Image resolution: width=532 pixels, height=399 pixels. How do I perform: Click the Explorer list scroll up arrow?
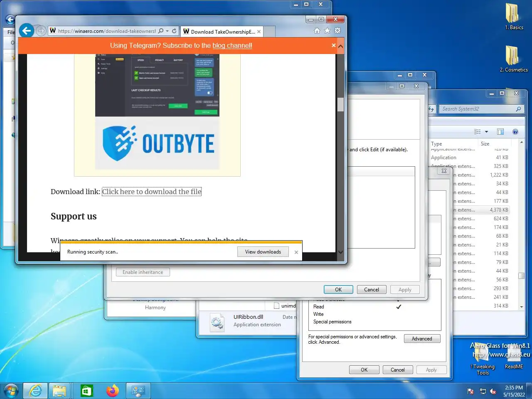pos(521,143)
